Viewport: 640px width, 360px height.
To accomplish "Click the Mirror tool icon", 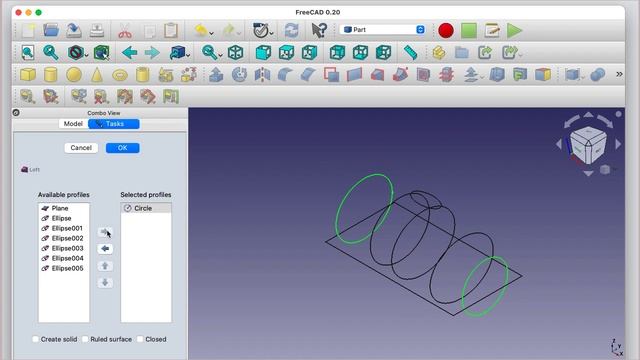I will 262,75.
